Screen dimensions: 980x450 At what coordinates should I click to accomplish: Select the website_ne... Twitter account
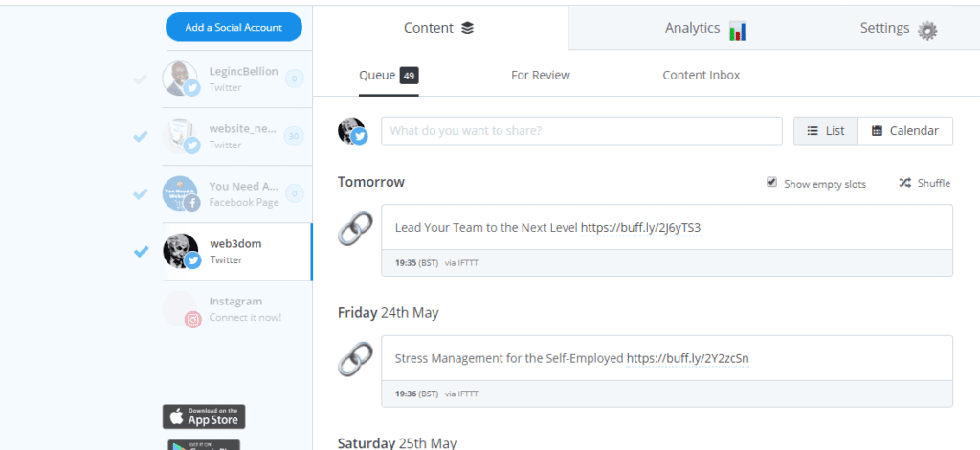(237, 136)
